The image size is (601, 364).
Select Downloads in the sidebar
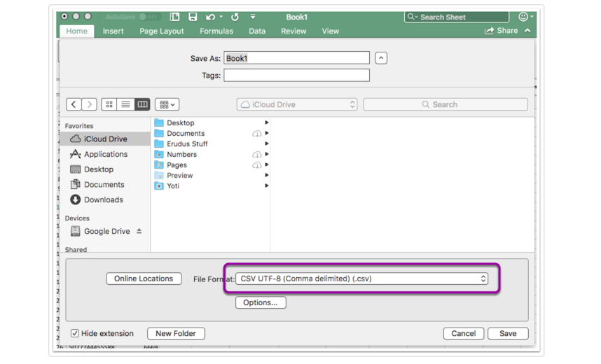(104, 199)
